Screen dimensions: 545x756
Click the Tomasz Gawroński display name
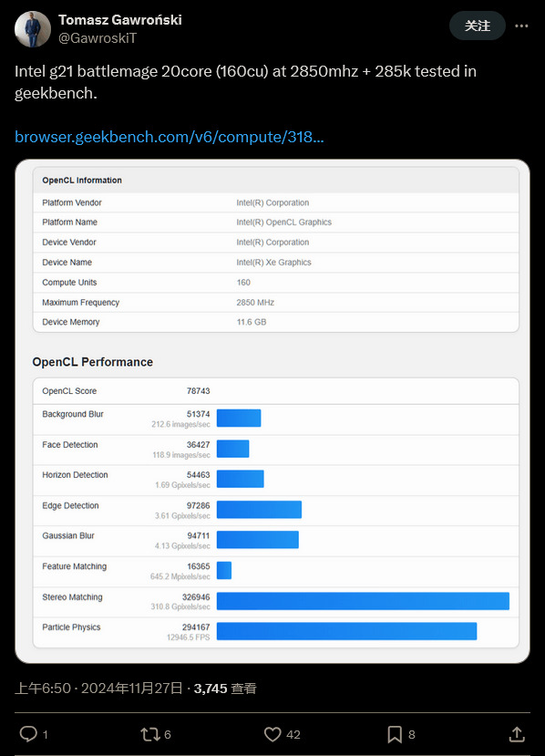(120, 20)
